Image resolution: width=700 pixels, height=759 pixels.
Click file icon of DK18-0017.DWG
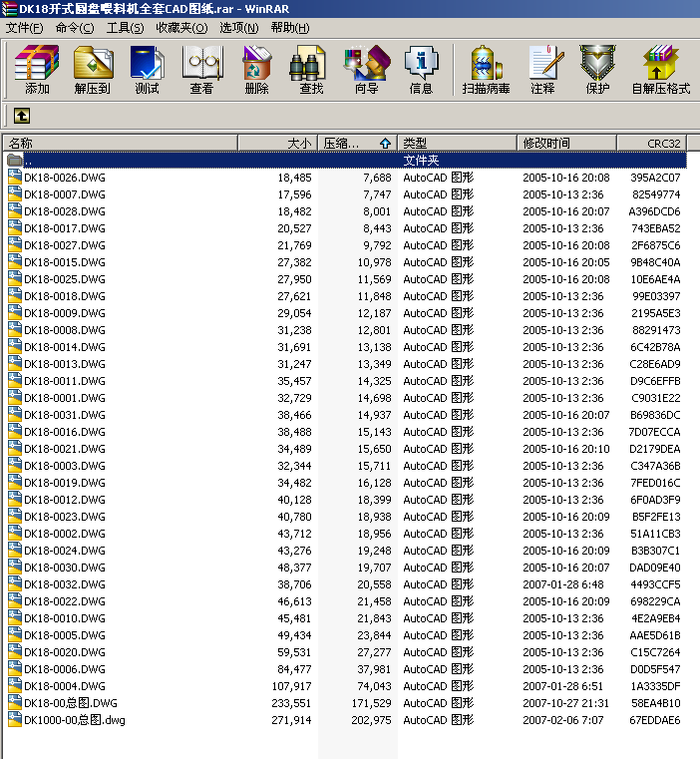tap(15, 228)
